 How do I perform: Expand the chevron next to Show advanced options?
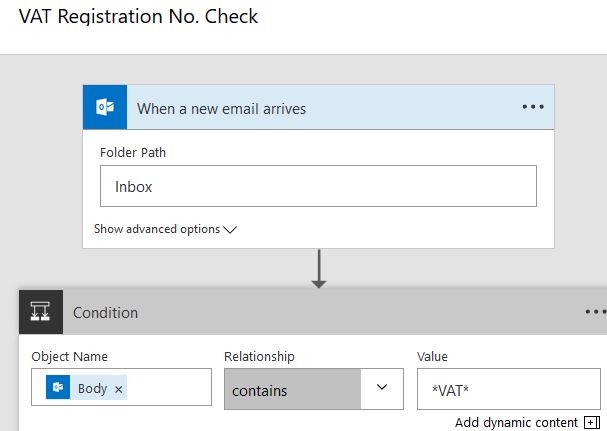[x=230, y=229]
